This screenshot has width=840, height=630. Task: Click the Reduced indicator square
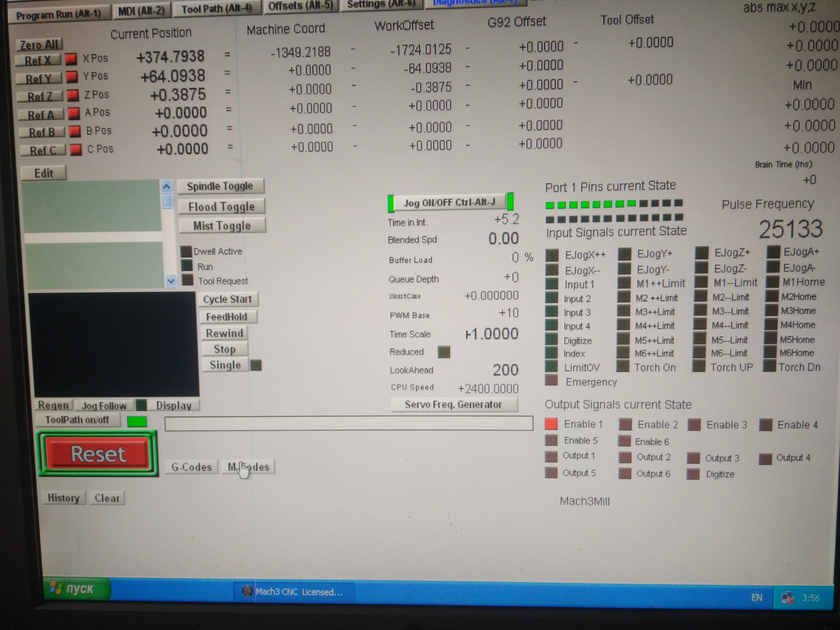click(444, 352)
